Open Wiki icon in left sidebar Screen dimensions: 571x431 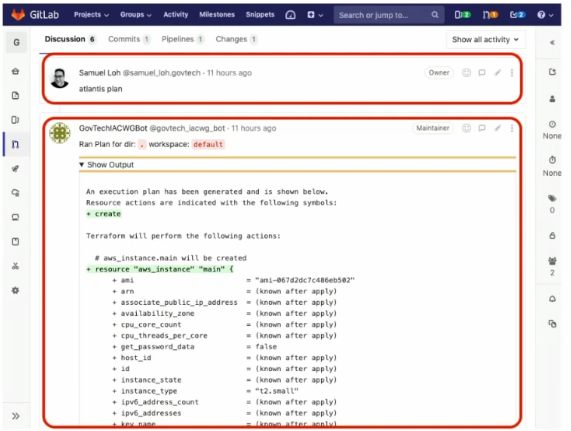point(15,242)
